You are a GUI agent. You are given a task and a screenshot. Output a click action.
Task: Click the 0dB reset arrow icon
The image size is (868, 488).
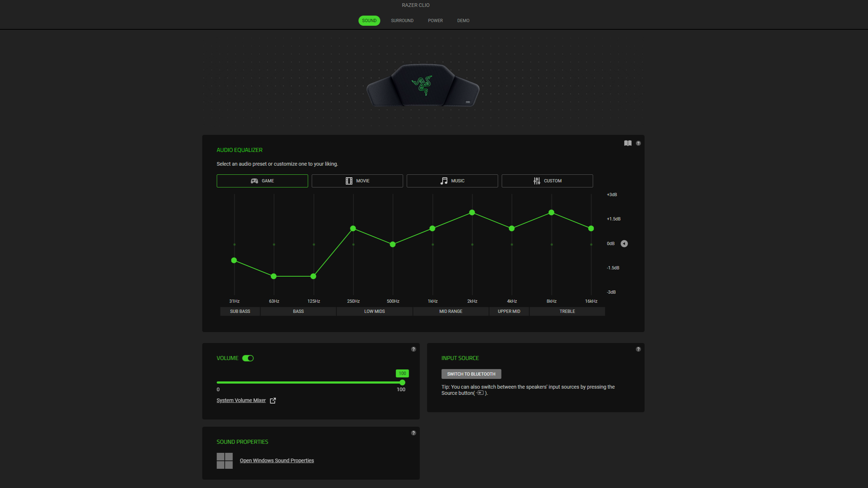[624, 244]
